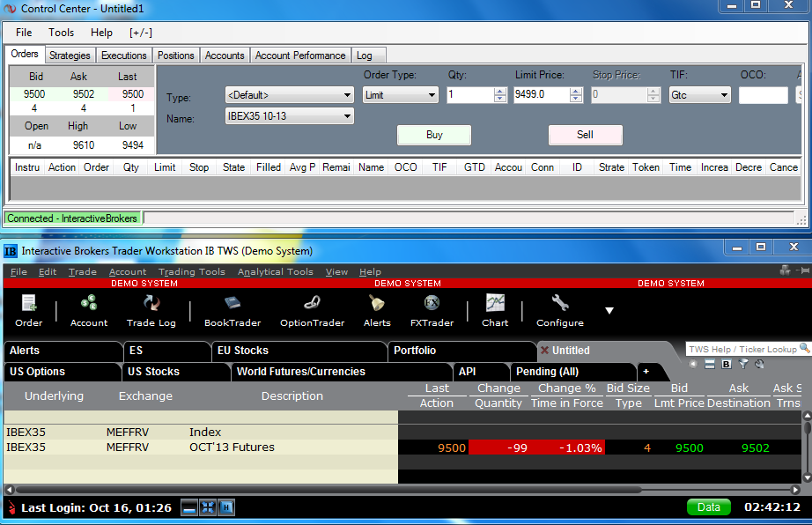The width and height of the screenshot is (812, 525).
Task: Open the Name IBEX35 10-13 dropdown
Action: click(290, 116)
